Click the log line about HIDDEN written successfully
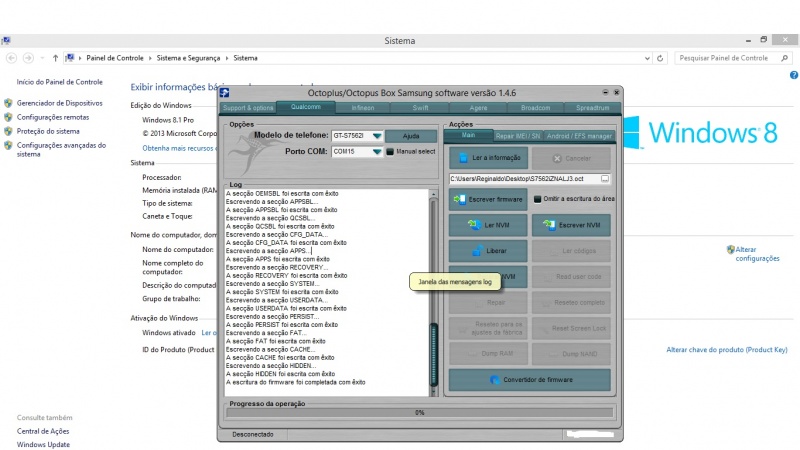The width and height of the screenshot is (800, 450). 281,374
